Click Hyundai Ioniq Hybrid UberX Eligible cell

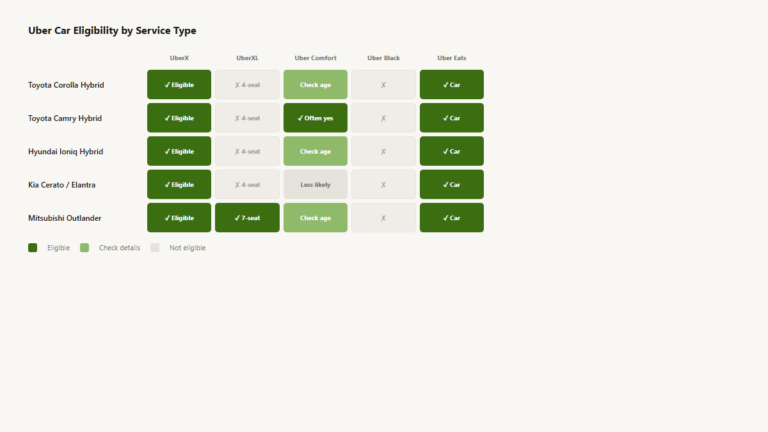click(x=179, y=151)
